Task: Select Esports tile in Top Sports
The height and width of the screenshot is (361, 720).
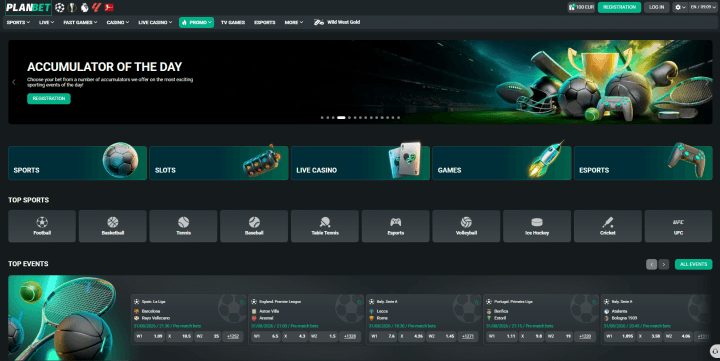Action: pyautogui.click(x=395, y=226)
